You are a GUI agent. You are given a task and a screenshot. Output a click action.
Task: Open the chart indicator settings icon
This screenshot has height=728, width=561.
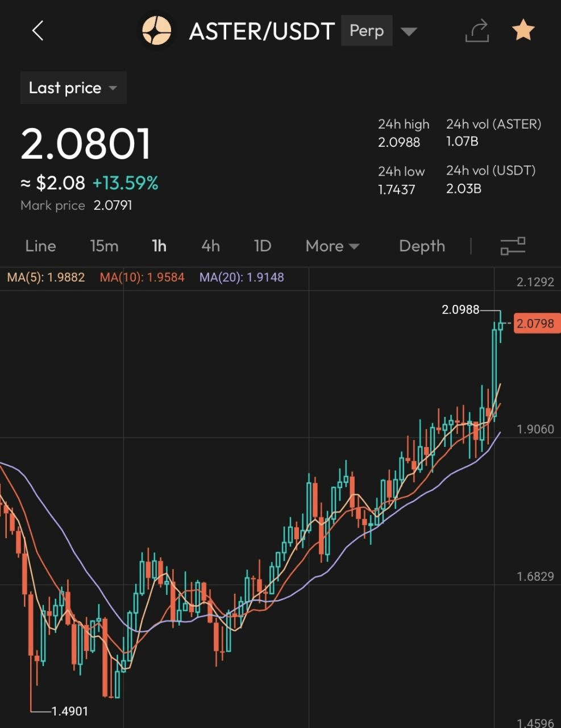click(513, 246)
